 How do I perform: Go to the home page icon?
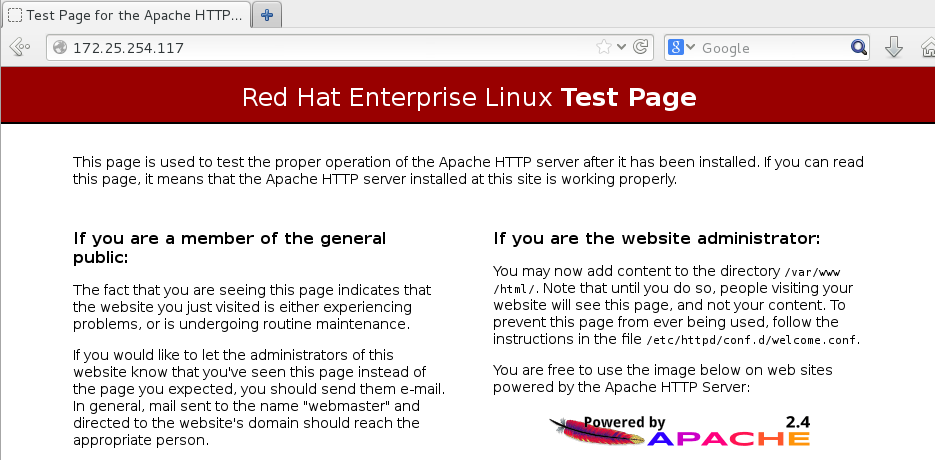point(928,47)
